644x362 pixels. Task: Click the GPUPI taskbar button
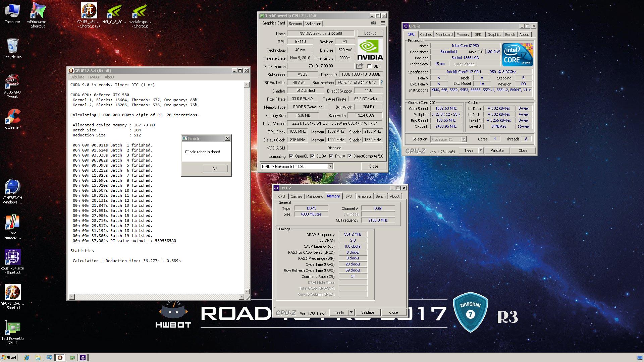(x=60, y=358)
